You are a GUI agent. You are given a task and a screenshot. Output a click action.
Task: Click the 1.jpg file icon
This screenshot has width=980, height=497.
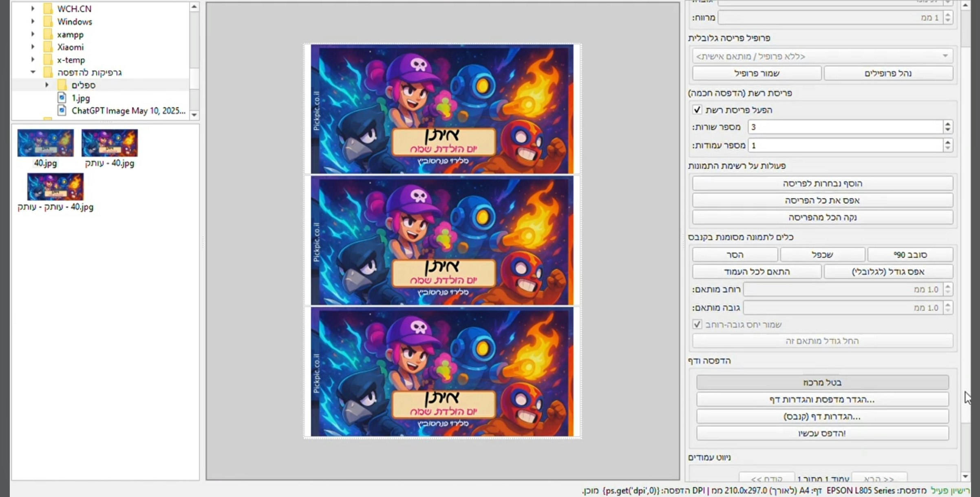pyautogui.click(x=62, y=98)
